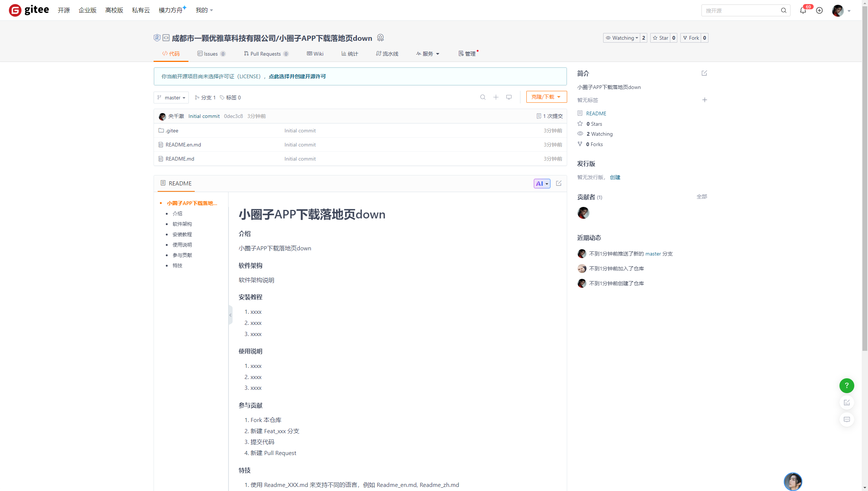
Task: Edit the repository intro with pencil icon
Action: click(x=704, y=73)
